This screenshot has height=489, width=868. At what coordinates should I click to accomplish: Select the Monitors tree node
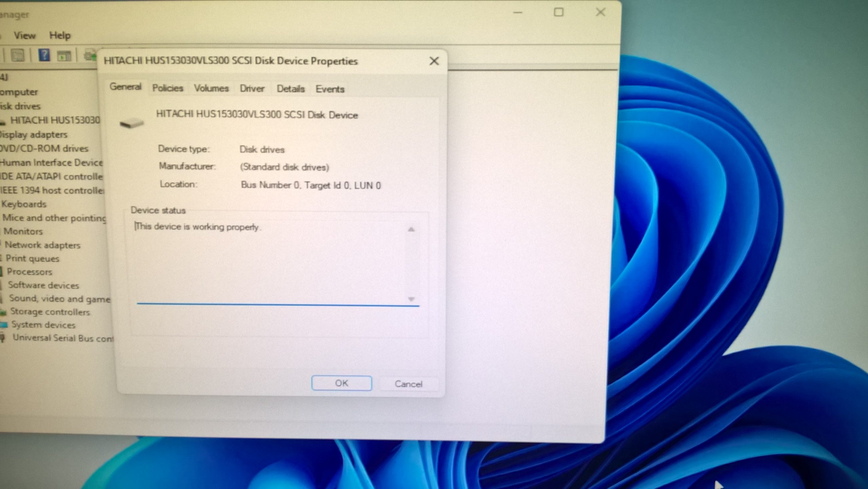point(23,231)
